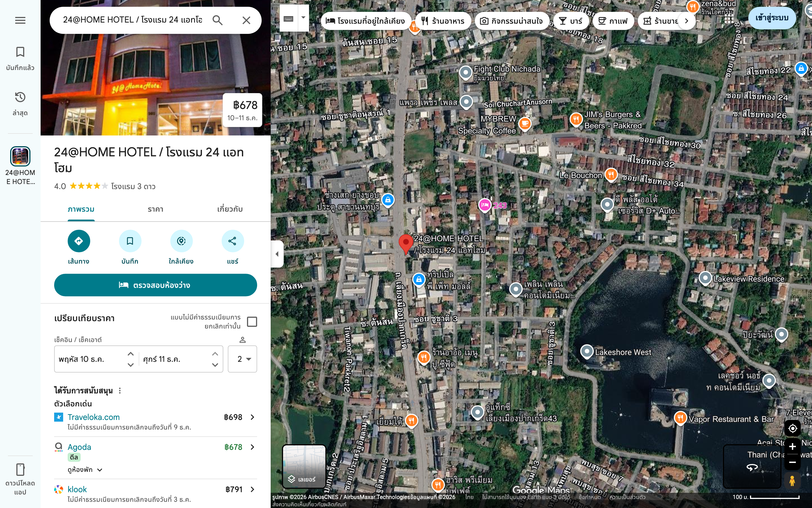Click check availability (ตรวจสอบห้องว่าง) button

click(155, 285)
